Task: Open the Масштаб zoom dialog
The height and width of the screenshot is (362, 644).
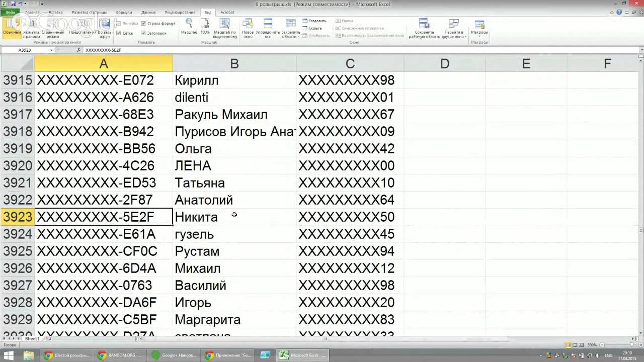Action: click(189, 27)
